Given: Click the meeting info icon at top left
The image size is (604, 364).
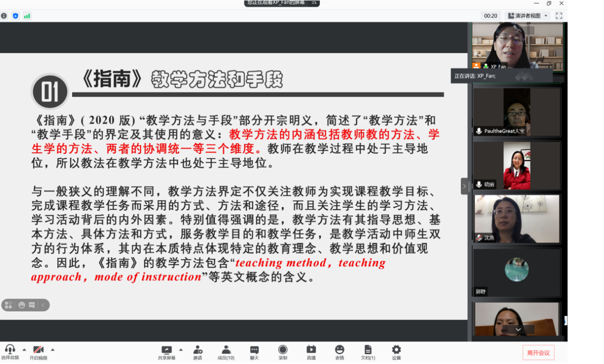Looking at the screenshot, I should 4,16.
